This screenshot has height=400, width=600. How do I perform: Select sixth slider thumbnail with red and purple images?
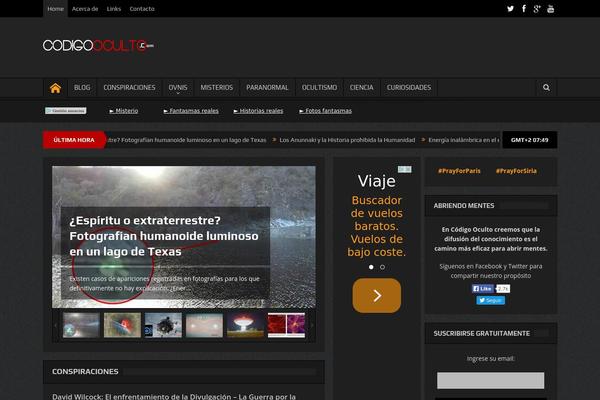coord(286,325)
